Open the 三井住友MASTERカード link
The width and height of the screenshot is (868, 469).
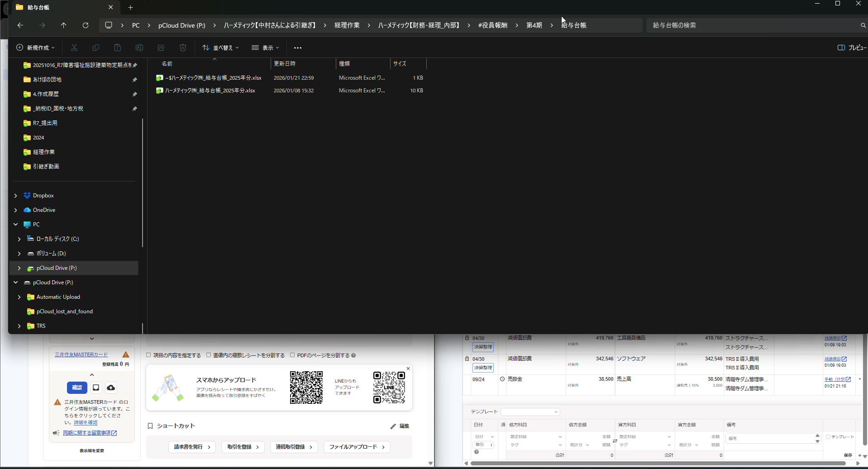point(81,354)
